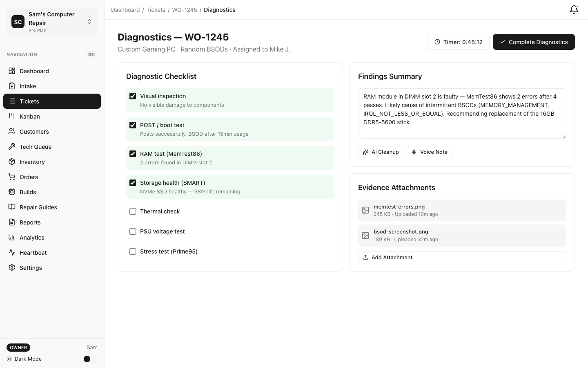
Task: Click the Kanban board icon
Action: (x=12, y=116)
